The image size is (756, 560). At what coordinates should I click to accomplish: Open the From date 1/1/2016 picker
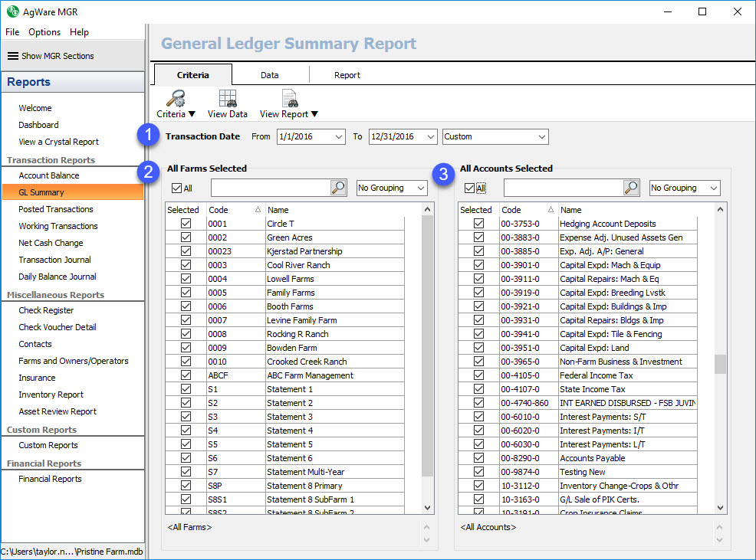[x=339, y=136]
